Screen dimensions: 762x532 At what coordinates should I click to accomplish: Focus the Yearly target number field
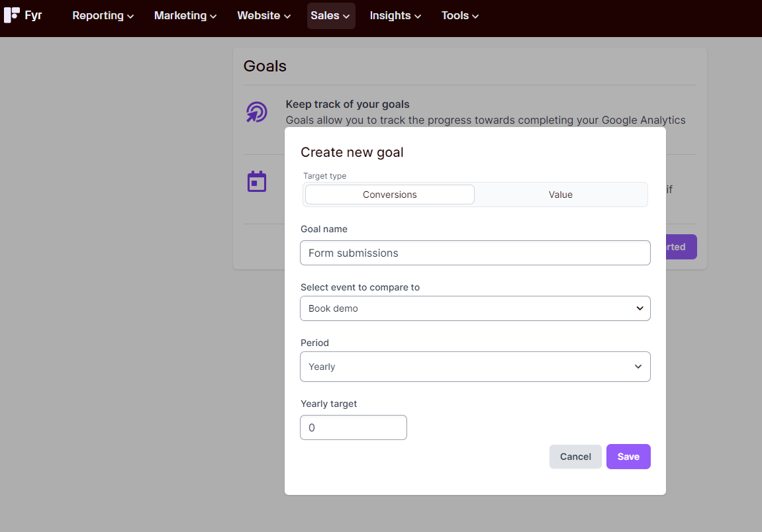(x=353, y=427)
